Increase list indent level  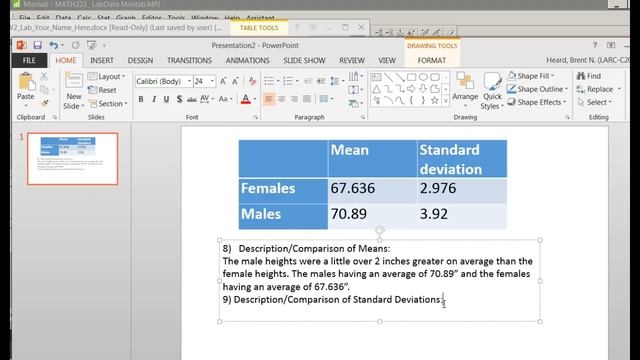pos(321,81)
